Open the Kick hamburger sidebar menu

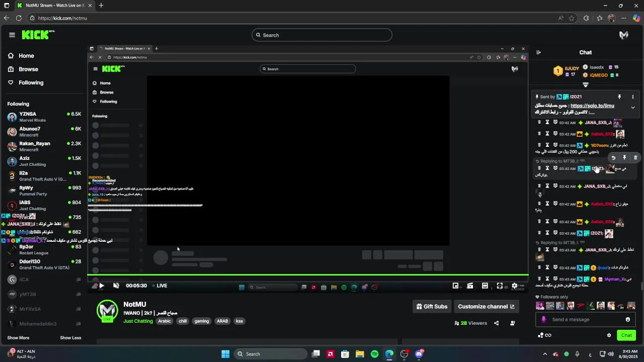[12, 35]
